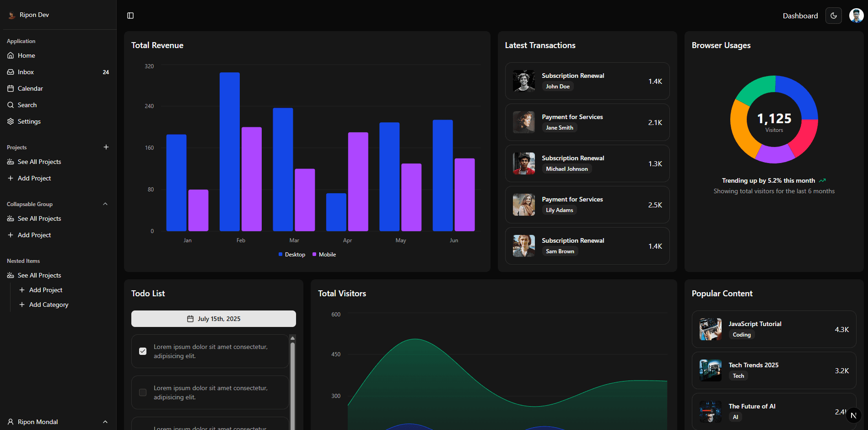Viewport: 868px width, 430px height.
Task: Click the Desktop legend color swatch
Action: point(280,255)
